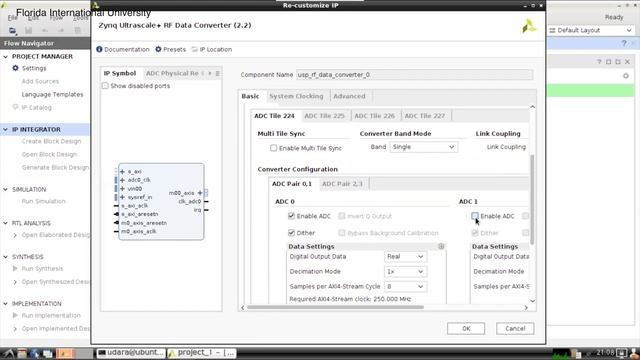Open the taskbar file manager icon
The height and width of the screenshot is (360, 640).
[x=22, y=353]
